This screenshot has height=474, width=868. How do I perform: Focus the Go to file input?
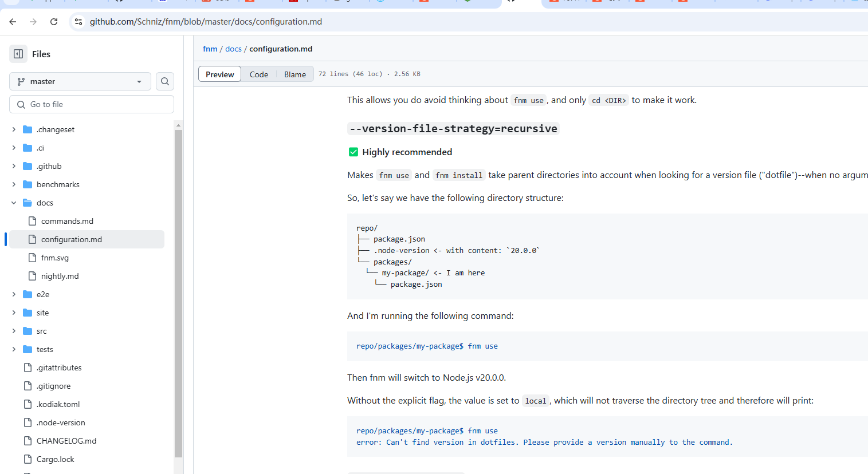(92, 104)
